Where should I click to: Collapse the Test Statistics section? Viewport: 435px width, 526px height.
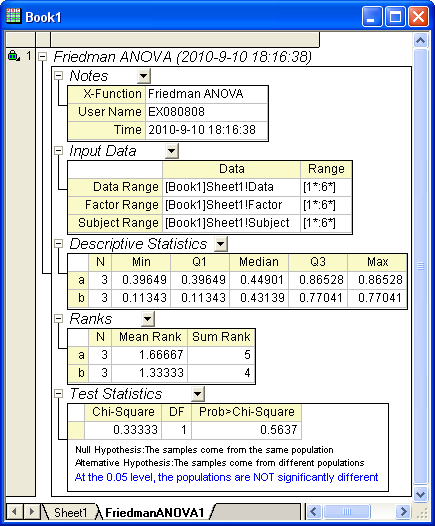[x=59, y=393]
